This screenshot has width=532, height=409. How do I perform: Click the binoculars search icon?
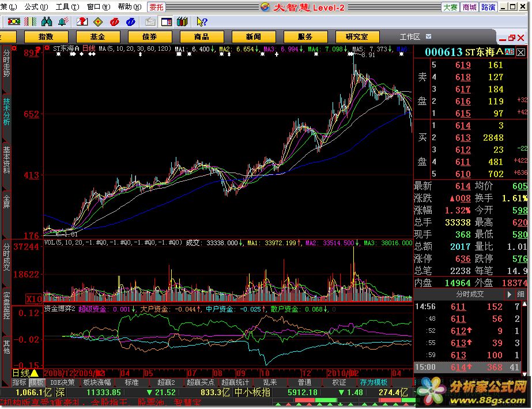[x=48, y=21]
